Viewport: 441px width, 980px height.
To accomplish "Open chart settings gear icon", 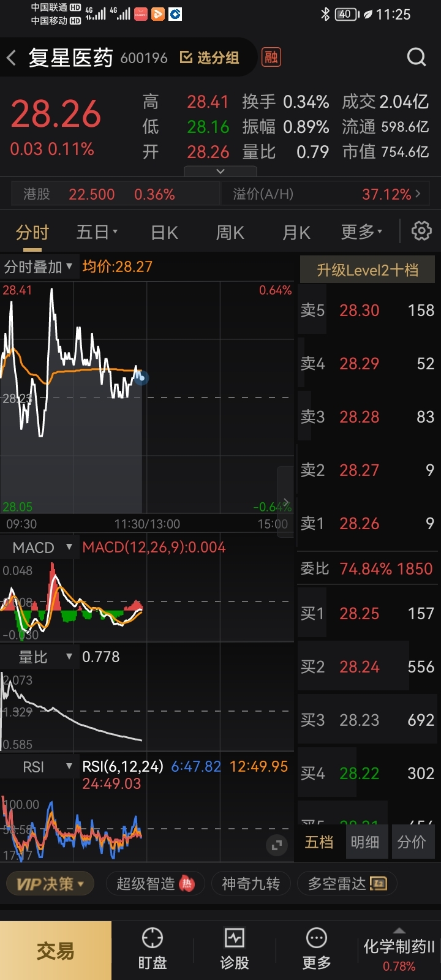I will point(421,232).
